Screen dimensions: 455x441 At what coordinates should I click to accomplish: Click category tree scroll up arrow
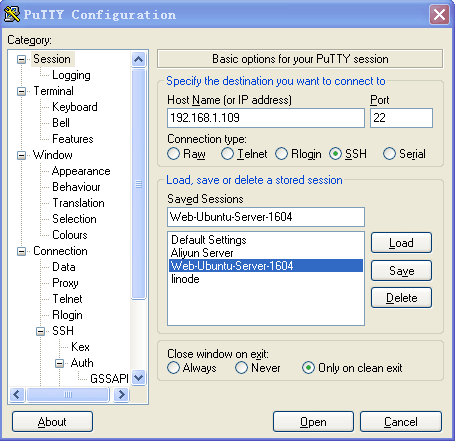pos(138,59)
